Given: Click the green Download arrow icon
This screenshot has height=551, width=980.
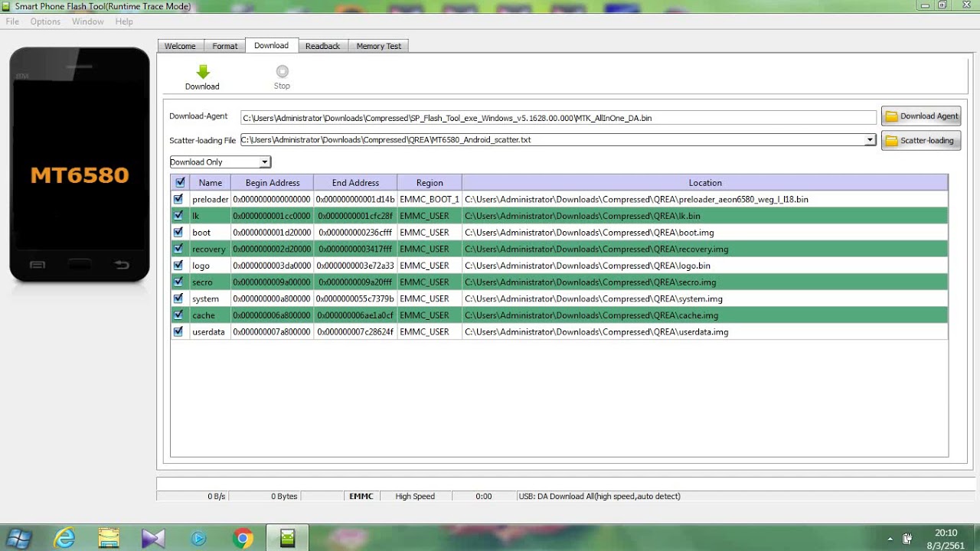Looking at the screenshot, I should (x=202, y=72).
